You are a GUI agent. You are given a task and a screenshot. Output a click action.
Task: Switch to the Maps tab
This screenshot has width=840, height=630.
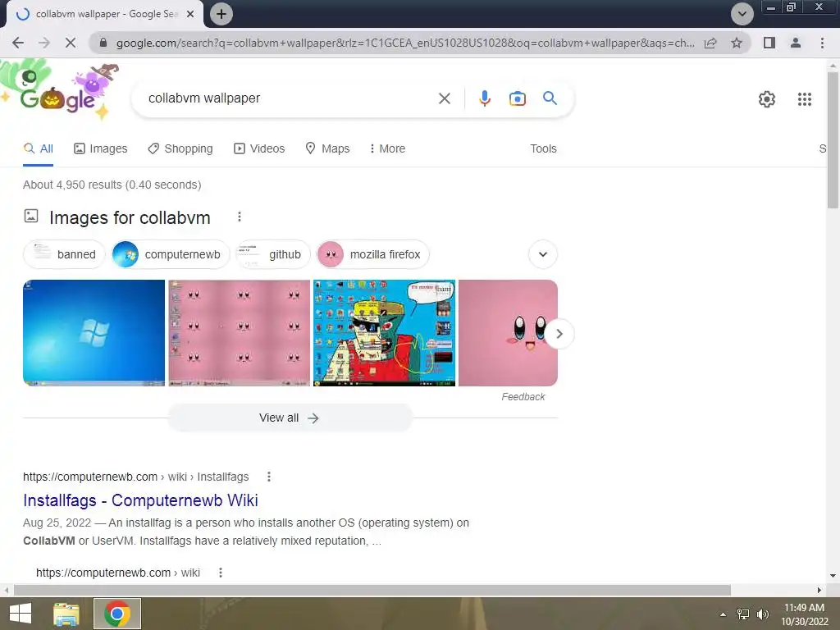pyautogui.click(x=327, y=149)
